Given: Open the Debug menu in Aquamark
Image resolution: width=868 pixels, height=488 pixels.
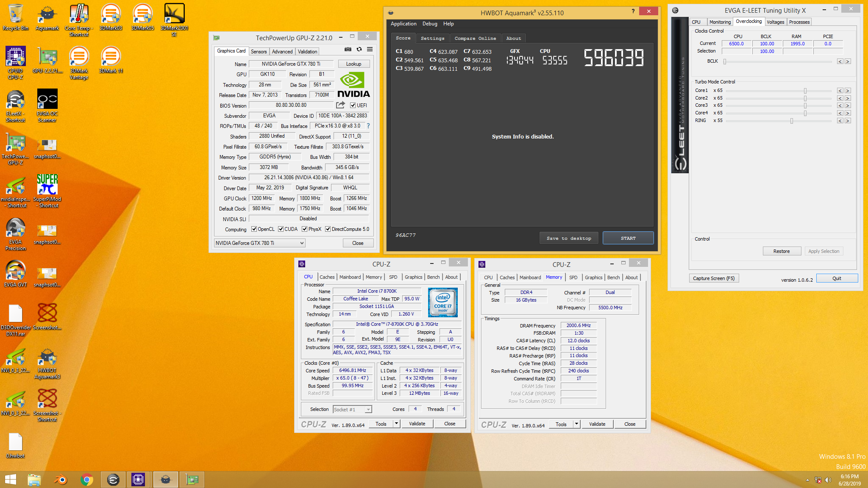Looking at the screenshot, I should (430, 24).
